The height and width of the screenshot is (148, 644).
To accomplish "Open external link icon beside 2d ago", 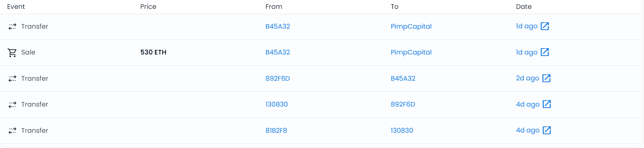I will pyautogui.click(x=547, y=78).
